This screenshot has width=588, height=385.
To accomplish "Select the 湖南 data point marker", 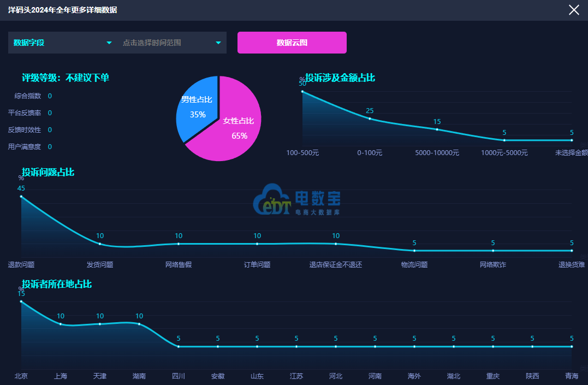I will (x=139, y=324).
